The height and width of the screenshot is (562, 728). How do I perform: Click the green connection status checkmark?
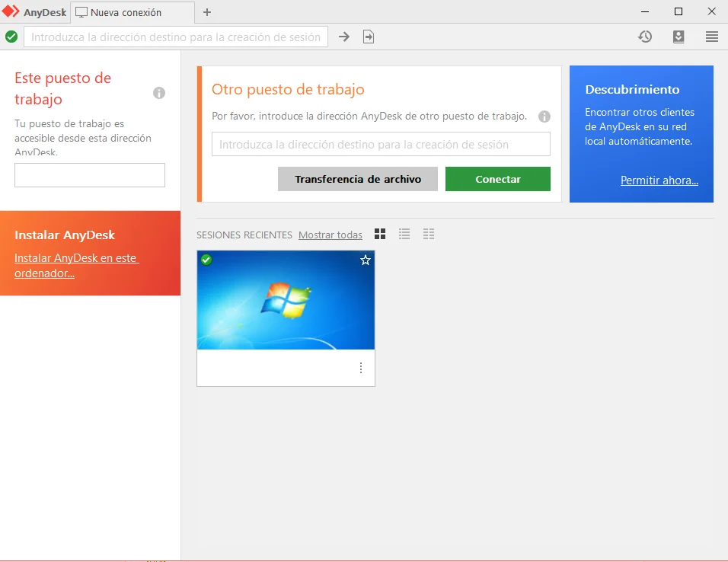[x=11, y=37]
